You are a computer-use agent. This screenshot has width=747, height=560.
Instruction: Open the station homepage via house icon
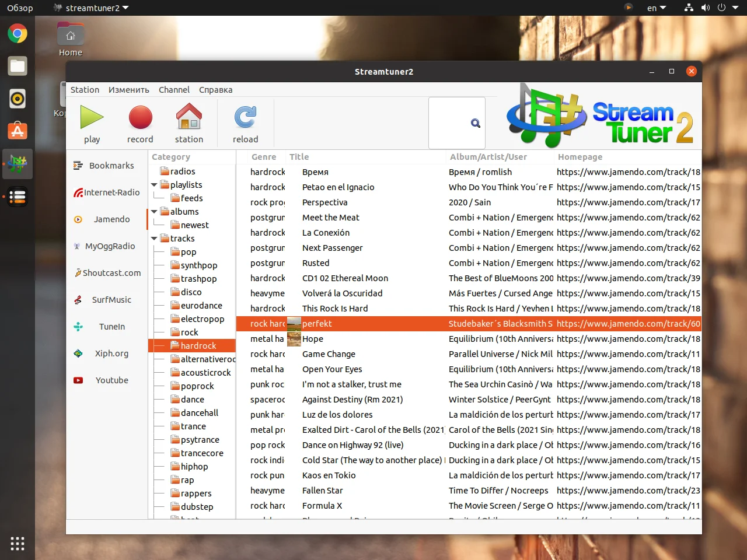(189, 118)
